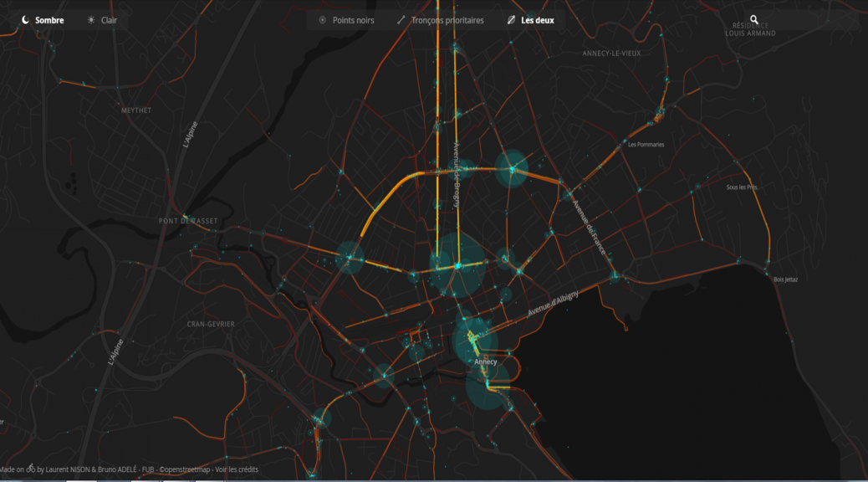Show only Points noirs layer

346,20
